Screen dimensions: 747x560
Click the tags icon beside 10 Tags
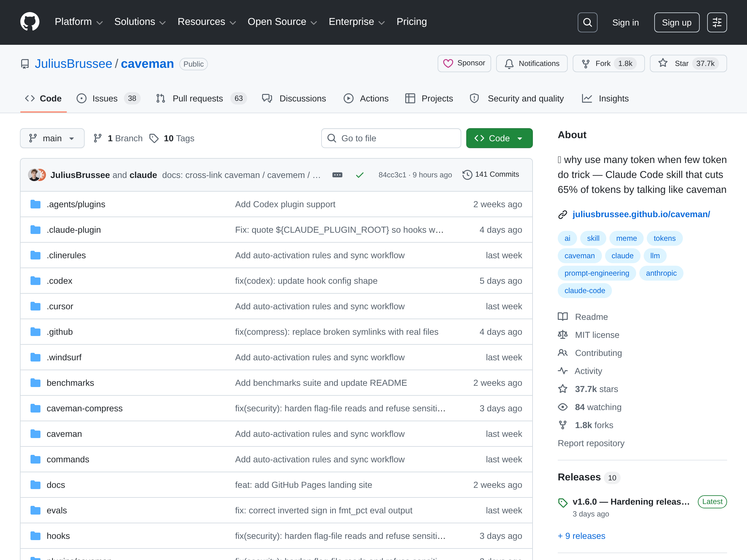(154, 138)
